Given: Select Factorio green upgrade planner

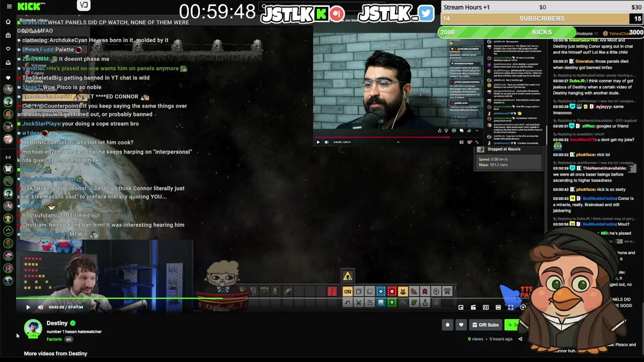Looking at the screenshot, I should [392, 302].
